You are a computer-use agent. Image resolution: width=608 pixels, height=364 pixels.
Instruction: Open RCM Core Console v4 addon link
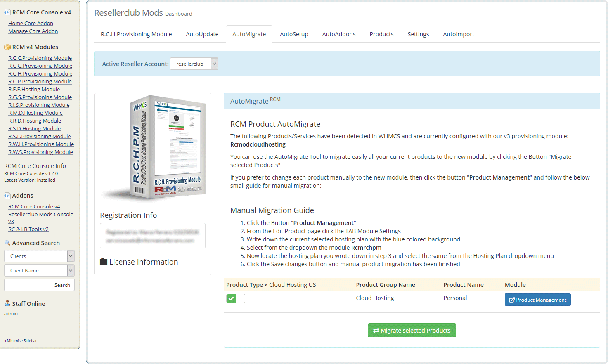[34, 206]
